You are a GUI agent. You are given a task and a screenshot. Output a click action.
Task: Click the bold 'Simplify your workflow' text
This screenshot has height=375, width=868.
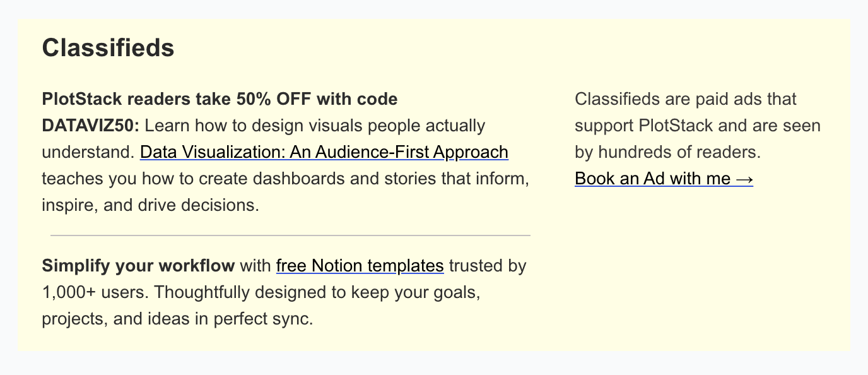click(138, 266)
